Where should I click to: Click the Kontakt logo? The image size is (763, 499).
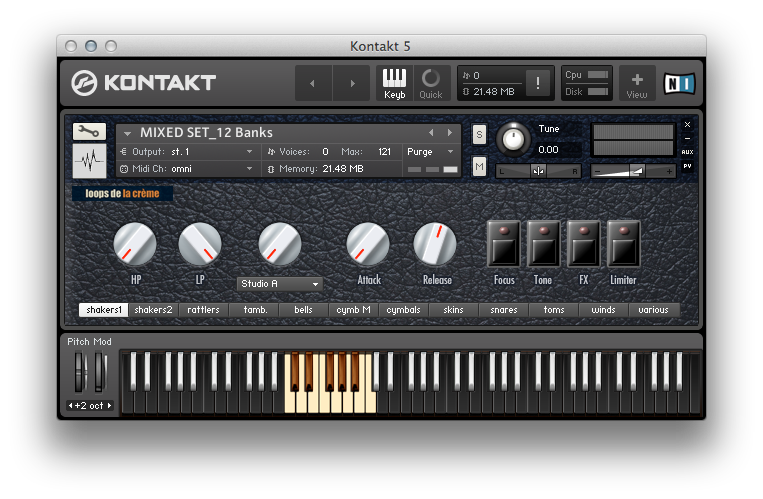point(143,83)
